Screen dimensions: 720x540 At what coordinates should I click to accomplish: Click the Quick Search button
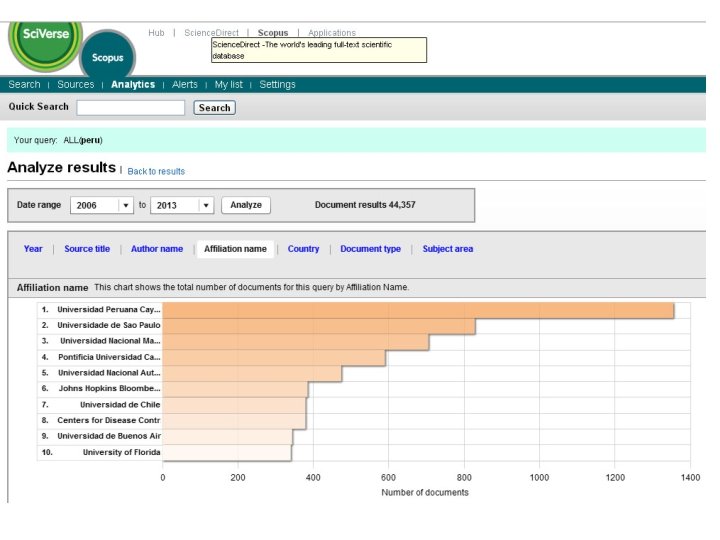point(214,108)
